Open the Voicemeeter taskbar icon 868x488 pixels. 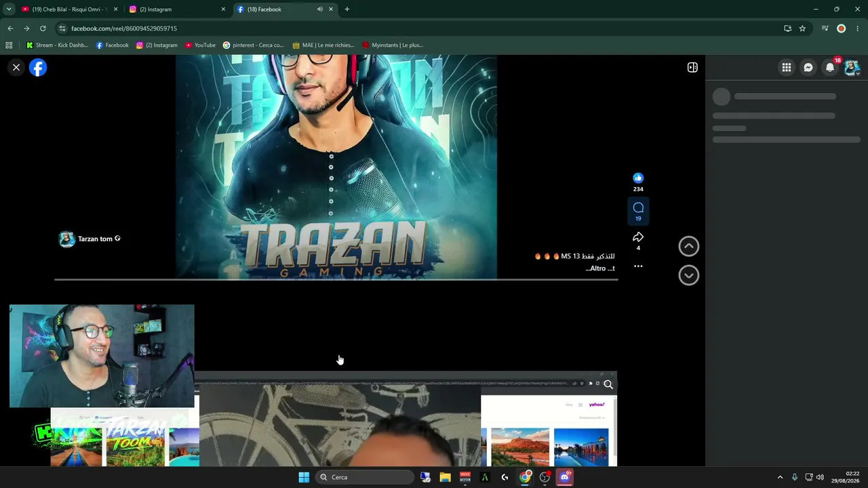[465, 477]
